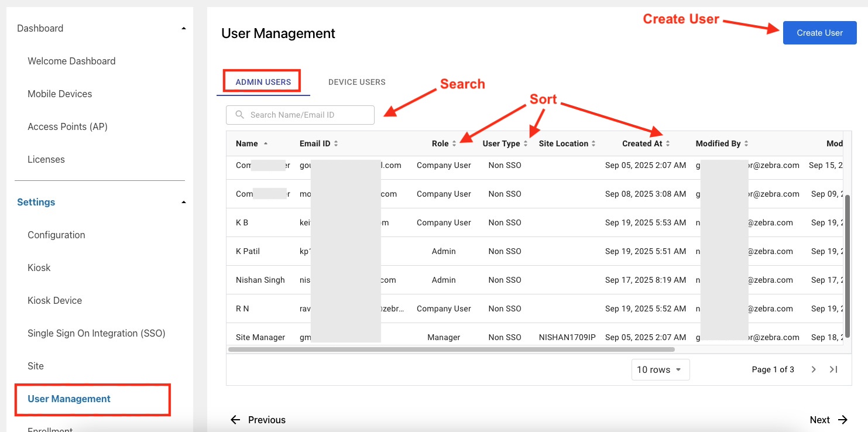Select the Admin Users tab
The image size is (868, 432).
263,82
